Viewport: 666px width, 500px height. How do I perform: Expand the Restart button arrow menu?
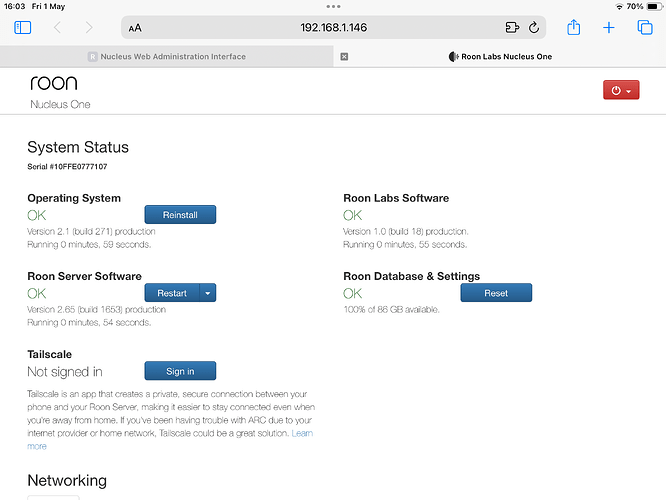tap(208, 293)
